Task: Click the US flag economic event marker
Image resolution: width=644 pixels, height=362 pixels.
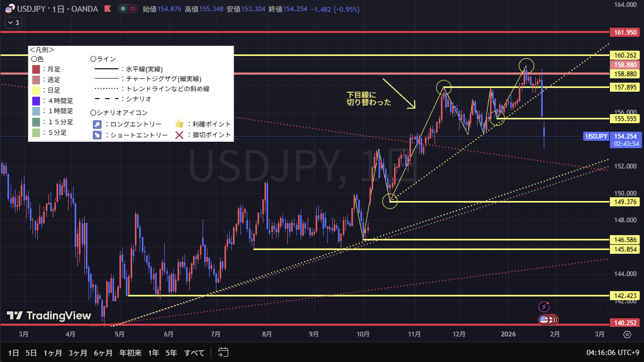Action: click(x=545, y=320)
